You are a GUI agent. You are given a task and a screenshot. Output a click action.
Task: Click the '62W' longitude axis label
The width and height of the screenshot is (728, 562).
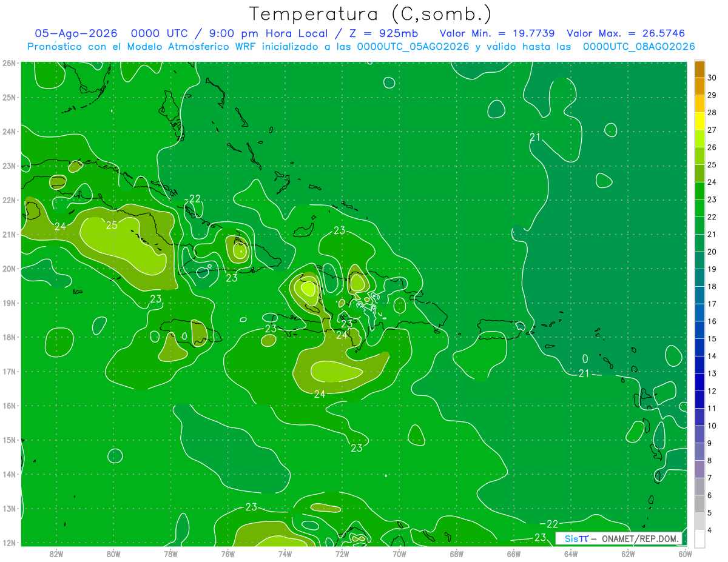point(628,554)
